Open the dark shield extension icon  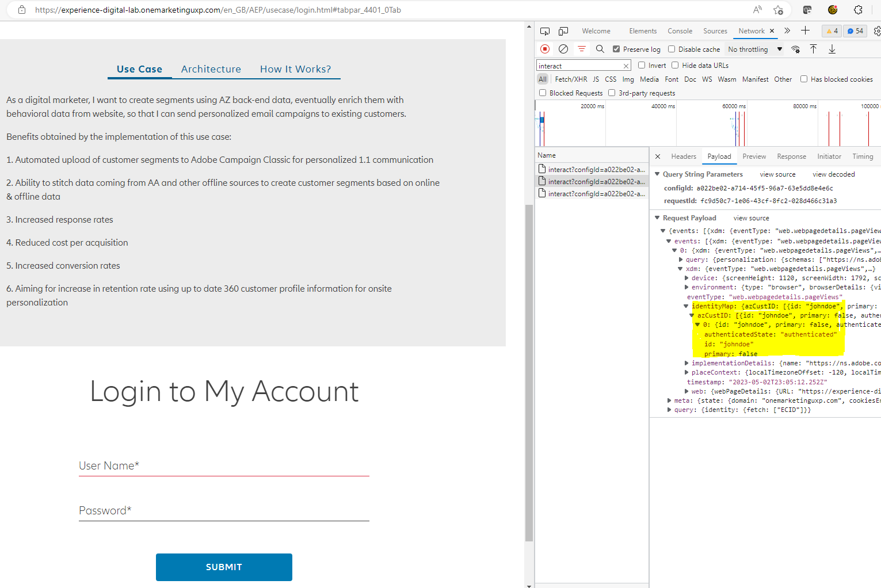807,10
